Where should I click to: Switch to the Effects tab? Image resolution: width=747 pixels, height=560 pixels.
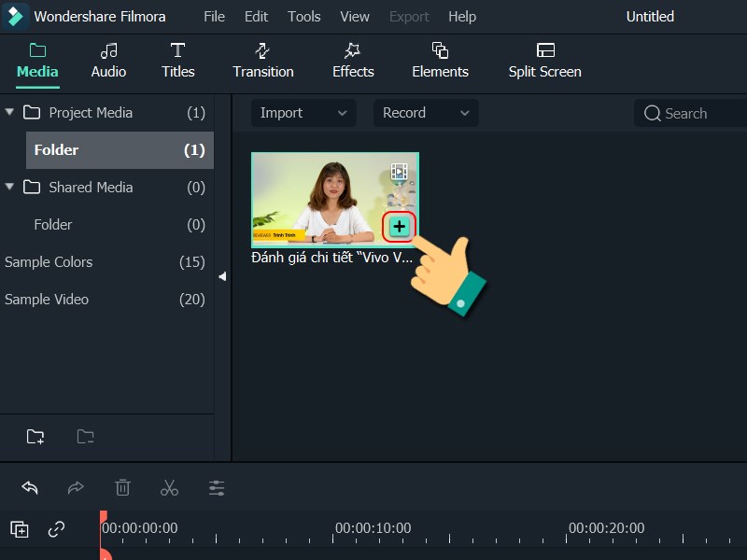352,62
